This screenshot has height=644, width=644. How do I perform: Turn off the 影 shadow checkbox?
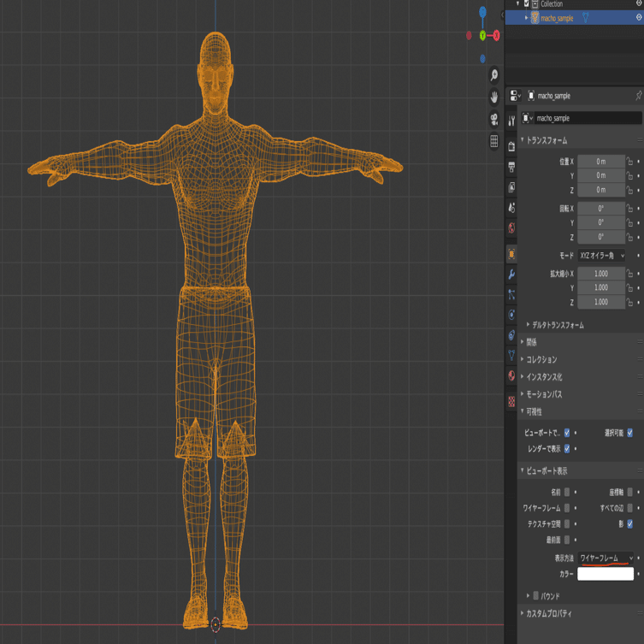[629, 523]
